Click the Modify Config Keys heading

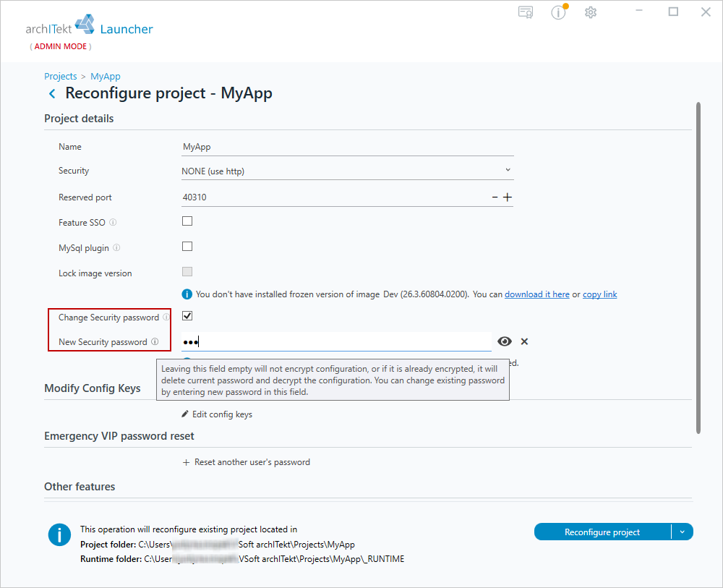point(93,388)
